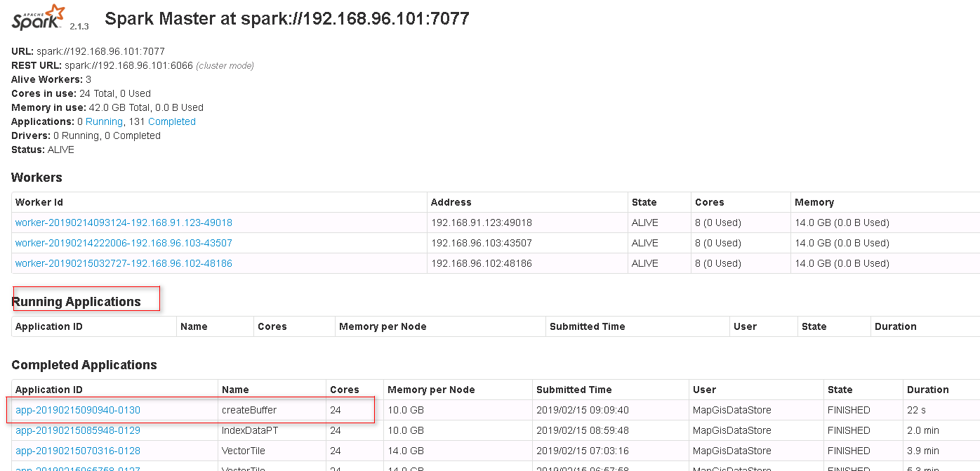Viewport: 980px width, 471px height.
Task: Click submitted time 2019/02/15 09:09:40
Action: (x=584, y=410)
